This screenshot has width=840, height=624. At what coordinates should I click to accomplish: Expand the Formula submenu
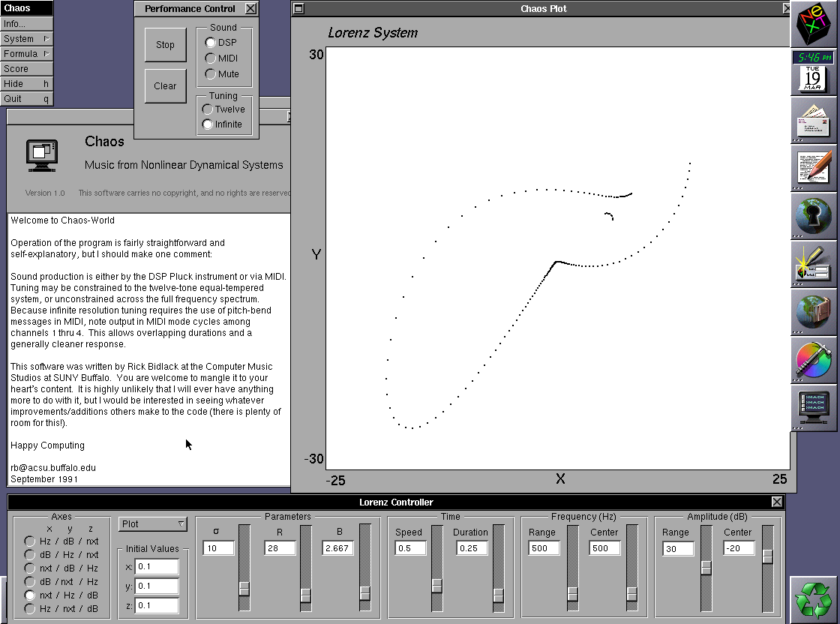tap(26, 54)
